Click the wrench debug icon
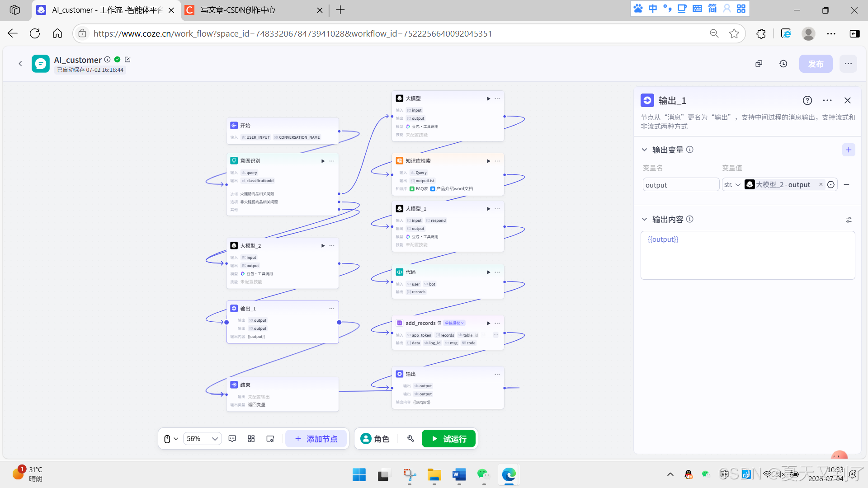The image size is (868, 488). tap(410, 439)
